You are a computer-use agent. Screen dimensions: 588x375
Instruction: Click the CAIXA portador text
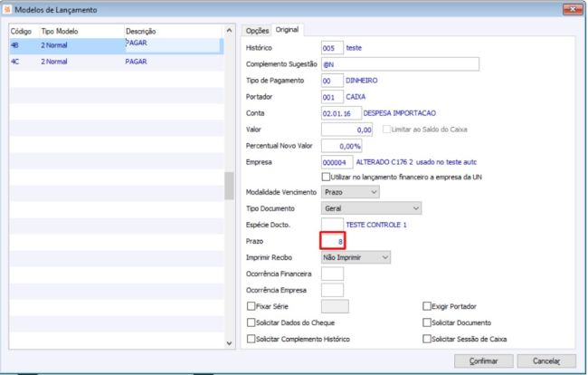(356, 97)
